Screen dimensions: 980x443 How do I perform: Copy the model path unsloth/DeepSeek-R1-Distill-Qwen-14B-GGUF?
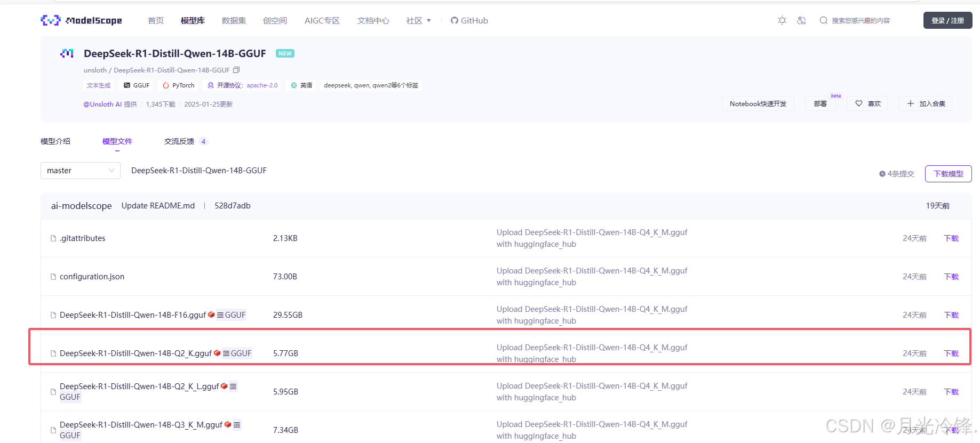[x=236, y=70]
